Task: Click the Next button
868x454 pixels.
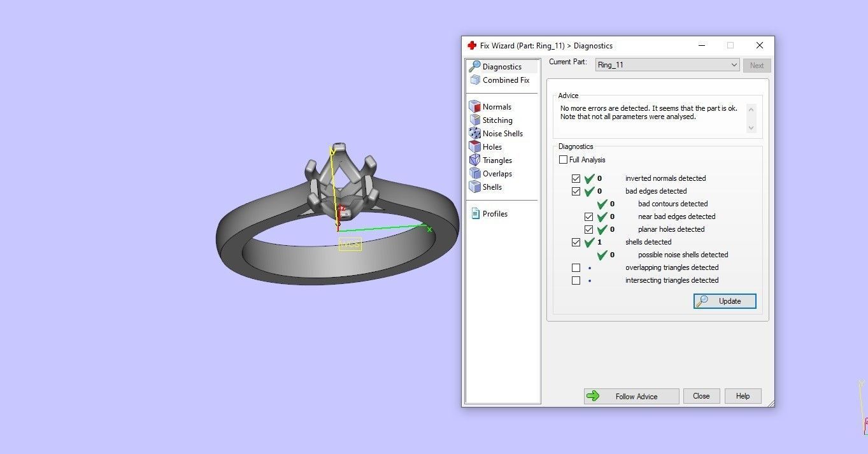Action: 757,65
